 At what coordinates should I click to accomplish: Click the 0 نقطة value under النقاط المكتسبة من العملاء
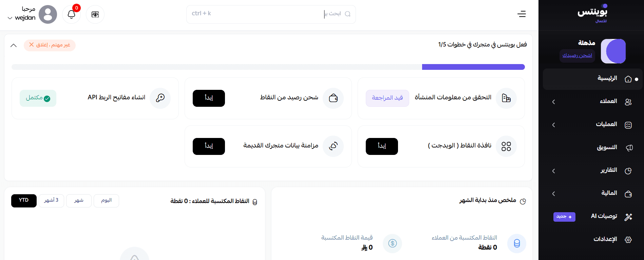(488, 247)
